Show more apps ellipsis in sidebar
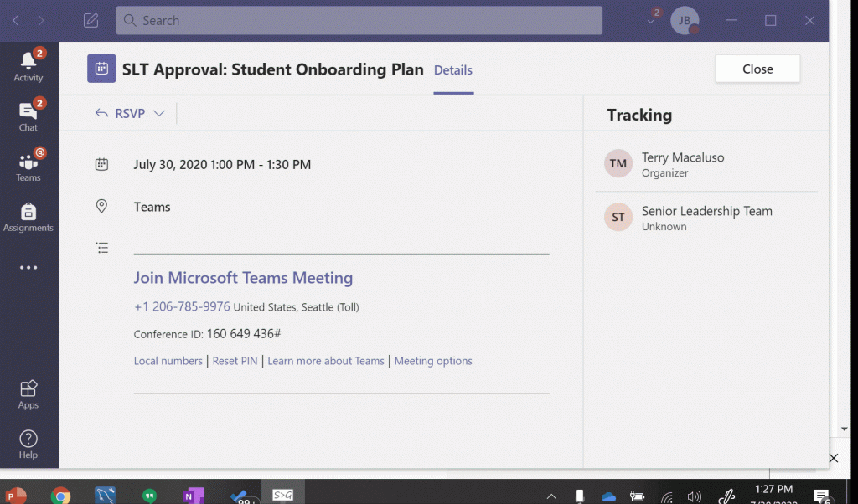 click(28, 268)
